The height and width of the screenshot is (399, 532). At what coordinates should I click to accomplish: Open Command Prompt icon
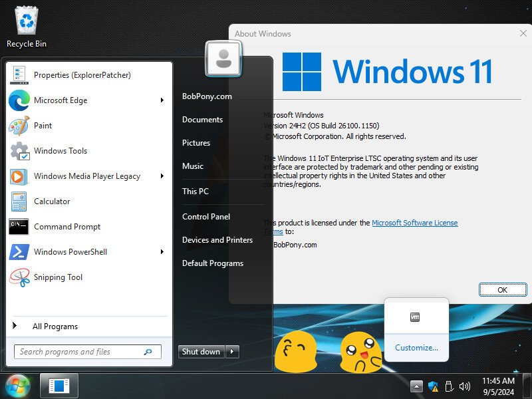coord(19,226)
